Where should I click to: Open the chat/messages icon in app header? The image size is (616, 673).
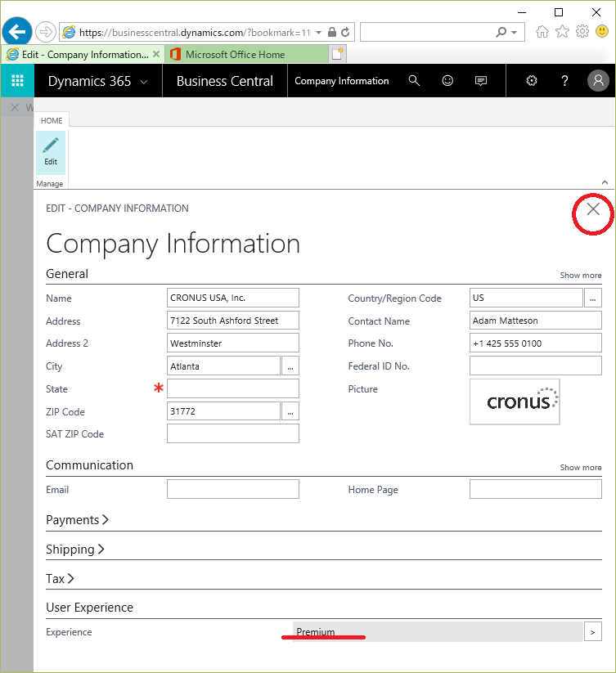pyautogui.click(x=481, y=81)
